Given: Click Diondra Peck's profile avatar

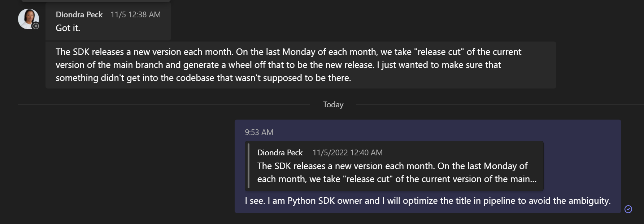Looking at the screenshot, I should pyautogui.click(x=28, y=18).
